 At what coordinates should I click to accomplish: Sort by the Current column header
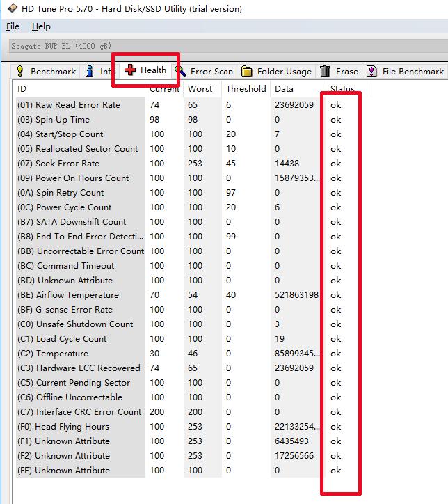(x=164, y=88)
